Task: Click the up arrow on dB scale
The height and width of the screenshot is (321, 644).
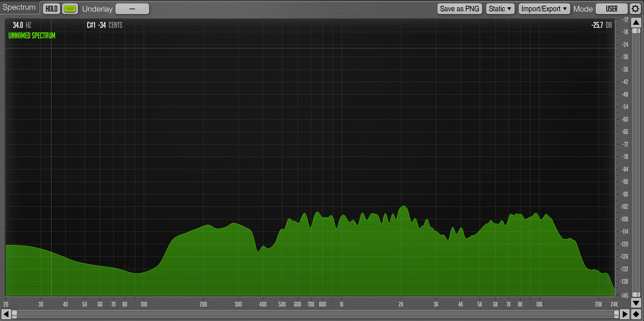Action: [636, 23]
